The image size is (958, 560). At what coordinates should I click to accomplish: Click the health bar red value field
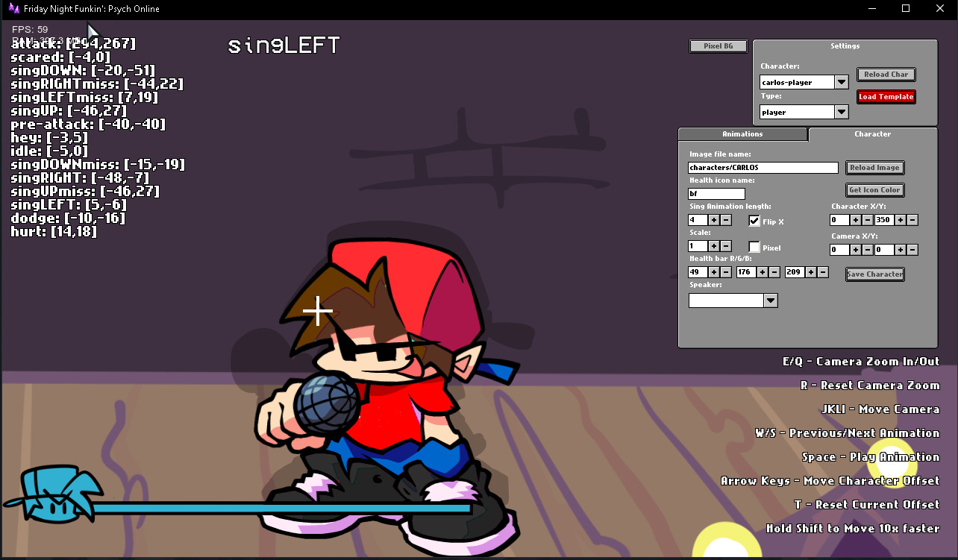tap(698, 272)
